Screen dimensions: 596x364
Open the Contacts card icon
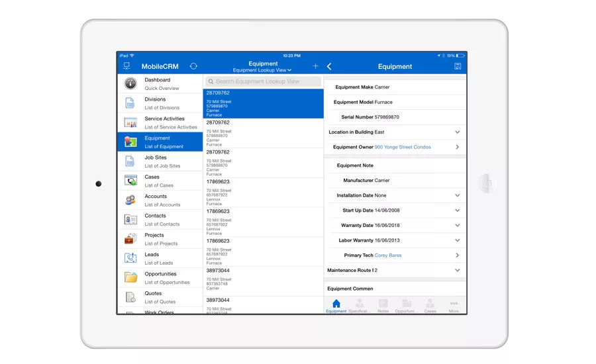point(130,219)
